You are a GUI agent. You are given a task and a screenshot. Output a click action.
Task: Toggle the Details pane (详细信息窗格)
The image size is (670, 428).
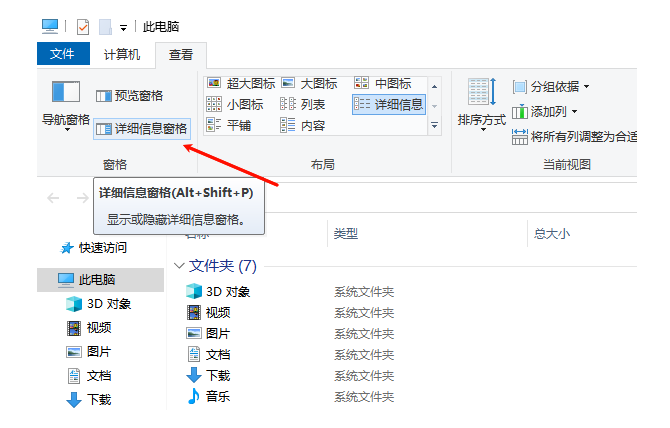pos(141,129)
